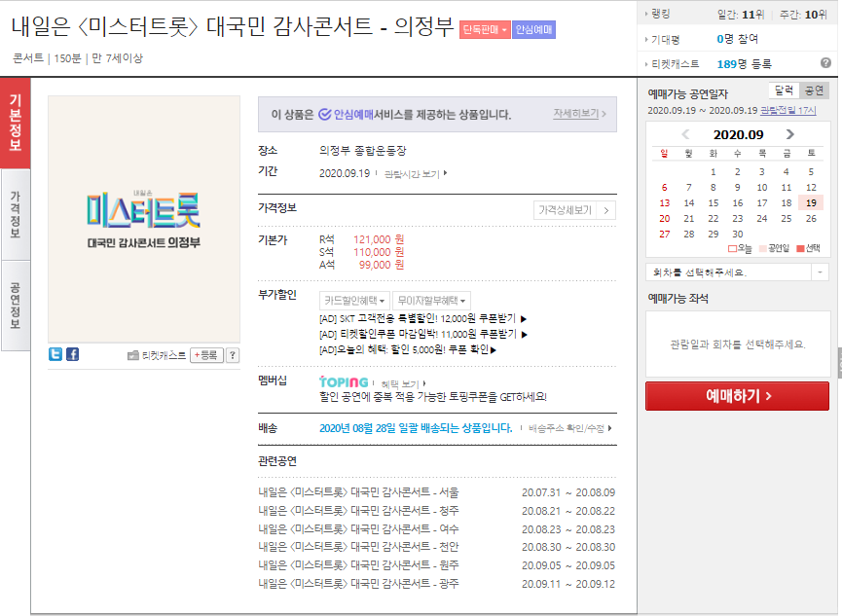The image size is (842, 616).
Task: Open 무이자할부혜택 dropdown
Action: (431, 301)
